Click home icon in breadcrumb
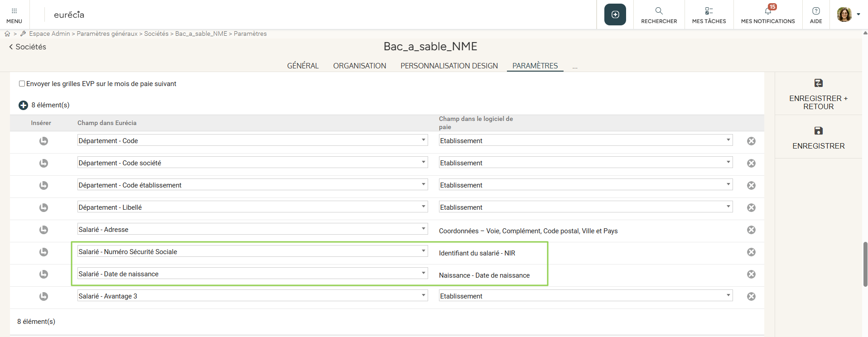 point(7,34)
